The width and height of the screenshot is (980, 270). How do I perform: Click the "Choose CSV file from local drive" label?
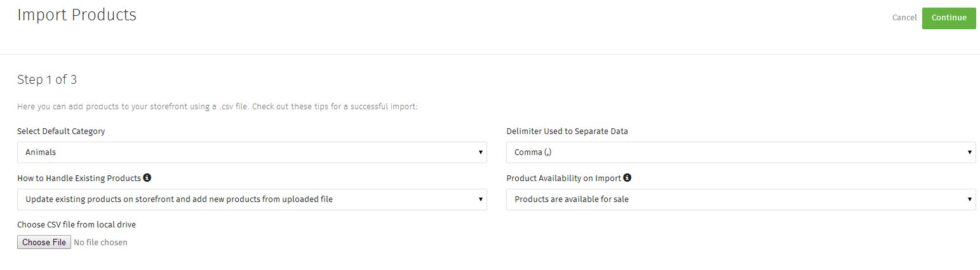coord(76,225)
